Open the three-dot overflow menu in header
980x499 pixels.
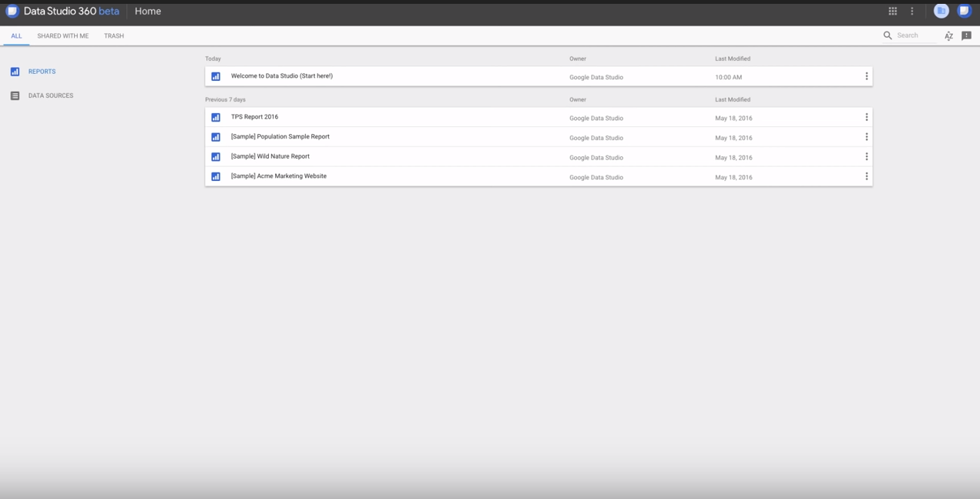911,11
